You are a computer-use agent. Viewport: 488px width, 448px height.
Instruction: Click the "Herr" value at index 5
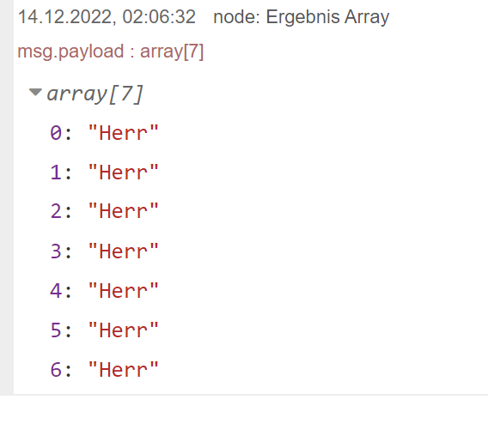point(124,330)
